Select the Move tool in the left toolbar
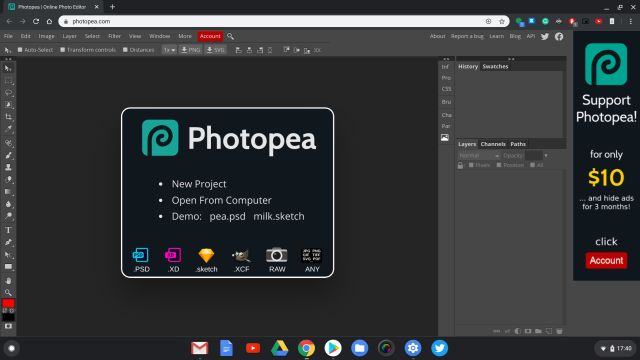The height and width of the screenshot is (360, 640). click(8, 68)
